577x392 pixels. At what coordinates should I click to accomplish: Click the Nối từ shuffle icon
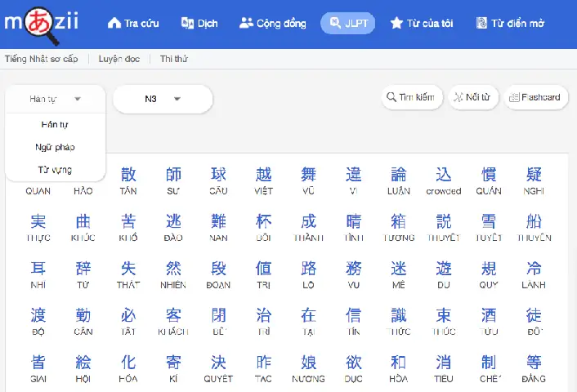458,97
